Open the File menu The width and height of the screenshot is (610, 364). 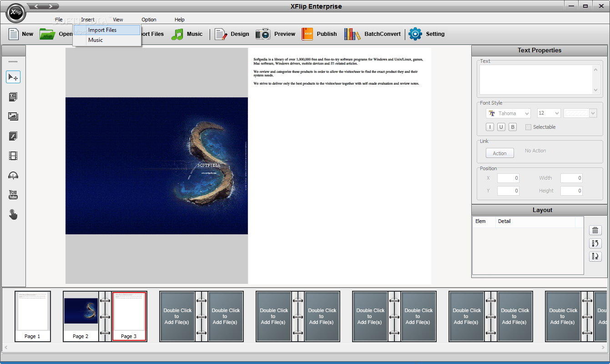pos(59,20)
